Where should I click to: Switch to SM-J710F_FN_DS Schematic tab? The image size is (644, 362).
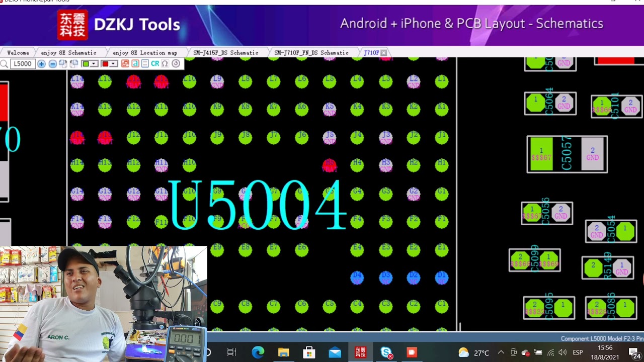pos(311,53)
